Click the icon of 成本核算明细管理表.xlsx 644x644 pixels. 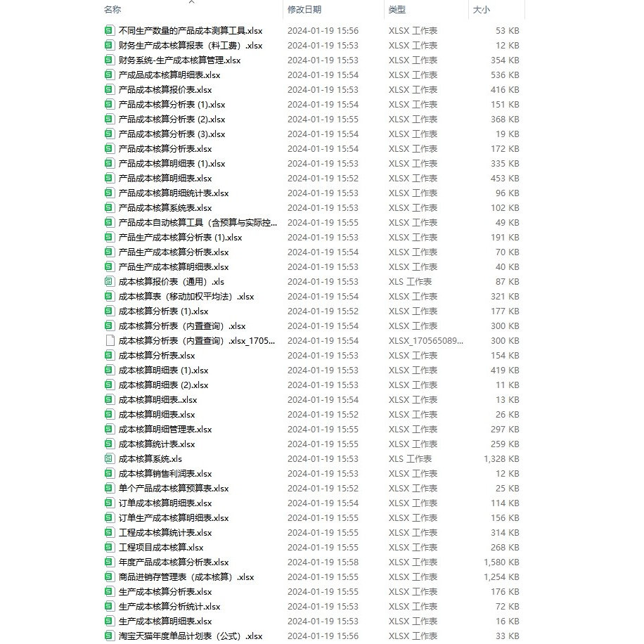[109, 429]
